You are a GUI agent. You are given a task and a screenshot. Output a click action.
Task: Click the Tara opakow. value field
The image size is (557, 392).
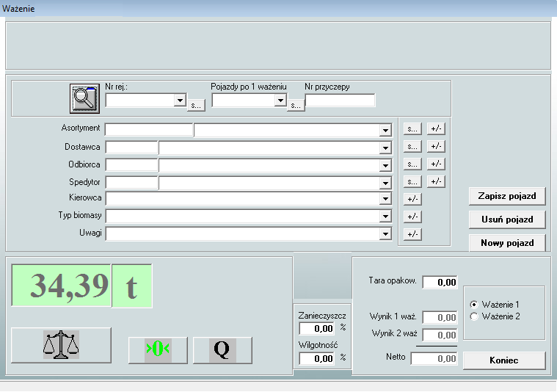click(440, 282)
